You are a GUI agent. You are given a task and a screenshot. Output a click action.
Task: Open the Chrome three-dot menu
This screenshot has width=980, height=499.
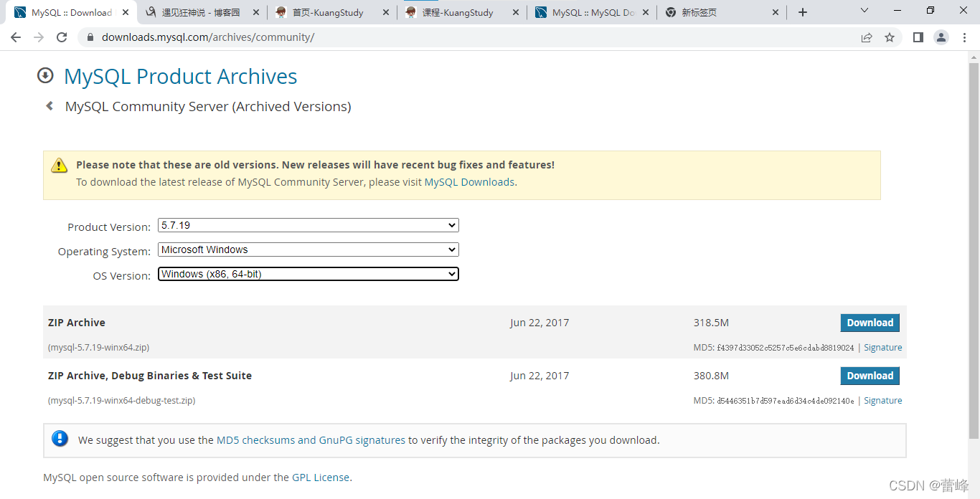coord(965,37)
